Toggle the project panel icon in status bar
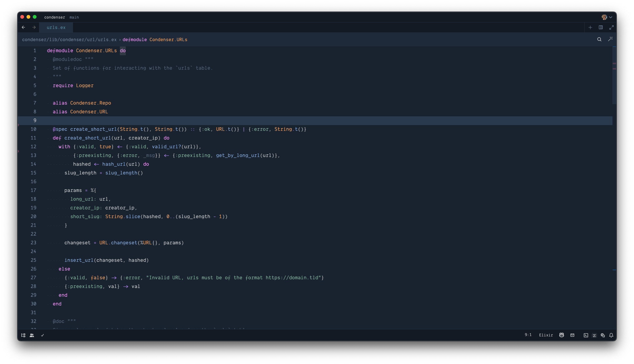The height and width of the screenshot is (364, 634). [x=23, y=335]
